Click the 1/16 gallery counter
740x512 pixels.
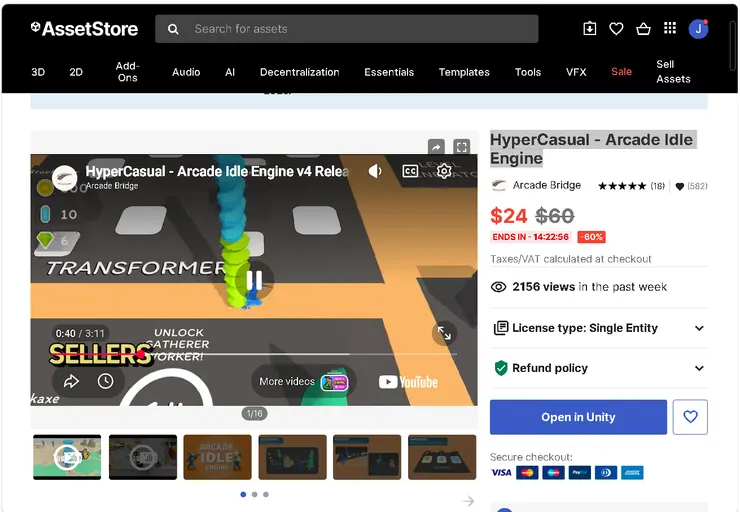[x=254, y=414]
